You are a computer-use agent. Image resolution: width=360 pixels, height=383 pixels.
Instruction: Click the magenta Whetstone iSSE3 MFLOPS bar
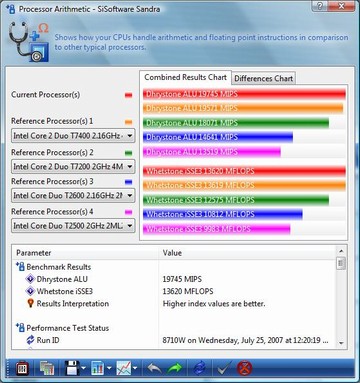pyautogui.click(x=217, y=229)
